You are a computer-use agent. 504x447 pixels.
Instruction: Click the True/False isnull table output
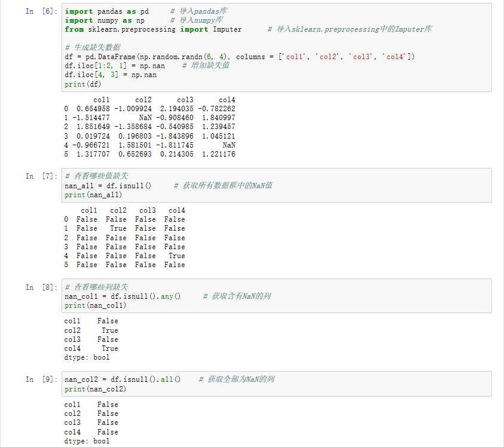[x=125, y=237]
